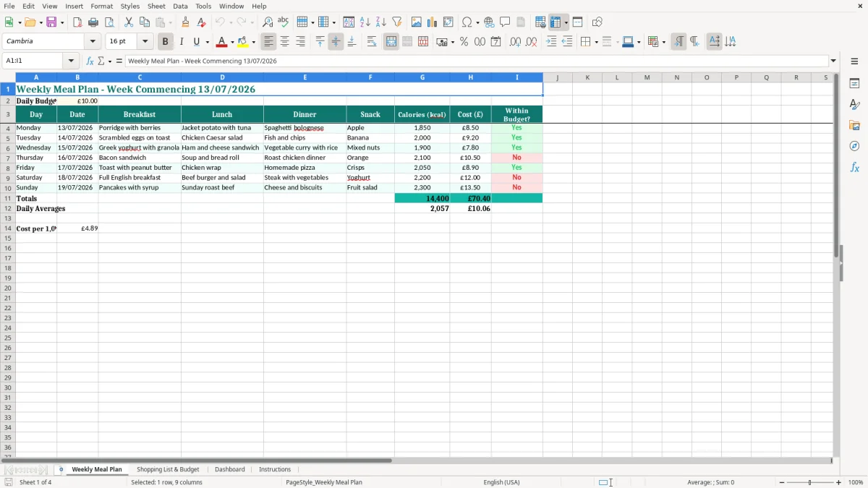This screenshot has width=868, height=488.
Task: Toggle Print Preview
Action: tap(109, 22)
